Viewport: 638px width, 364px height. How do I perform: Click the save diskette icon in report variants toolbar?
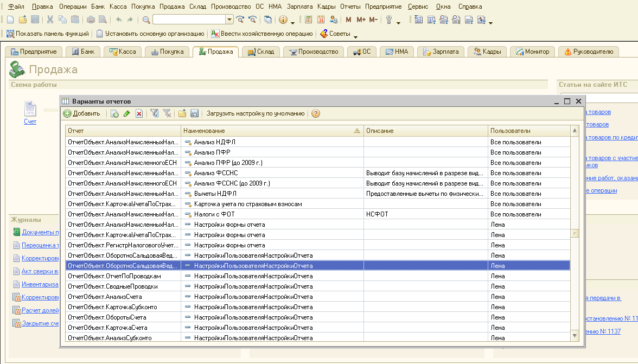coord(194,113)
